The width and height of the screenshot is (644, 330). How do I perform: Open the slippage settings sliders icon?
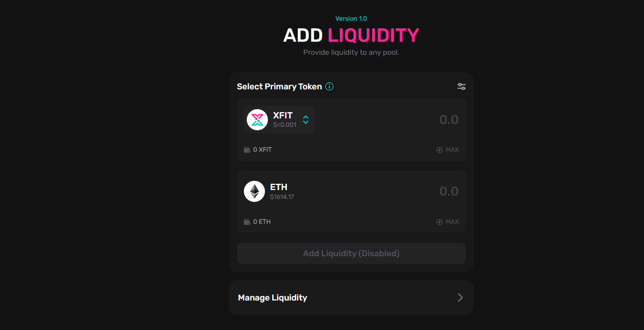click(462, 86)
